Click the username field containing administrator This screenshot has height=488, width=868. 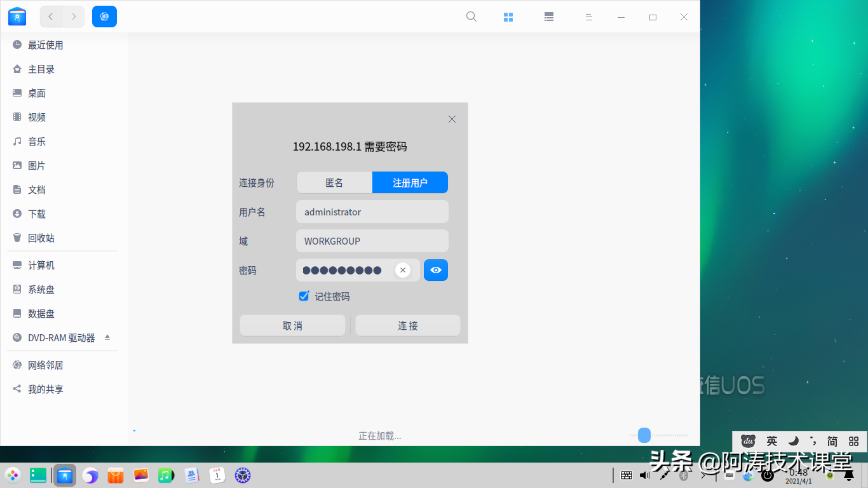[x=372, y=212]
